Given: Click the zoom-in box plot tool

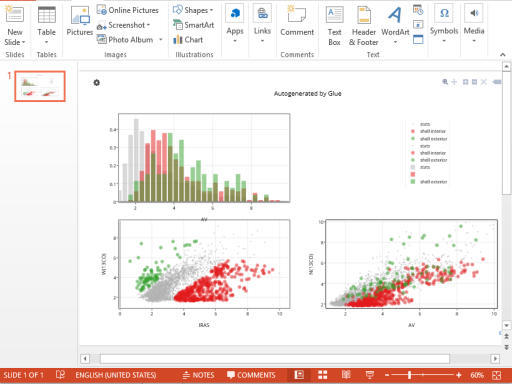Looking at the screenshot, I should coord(465,82).
